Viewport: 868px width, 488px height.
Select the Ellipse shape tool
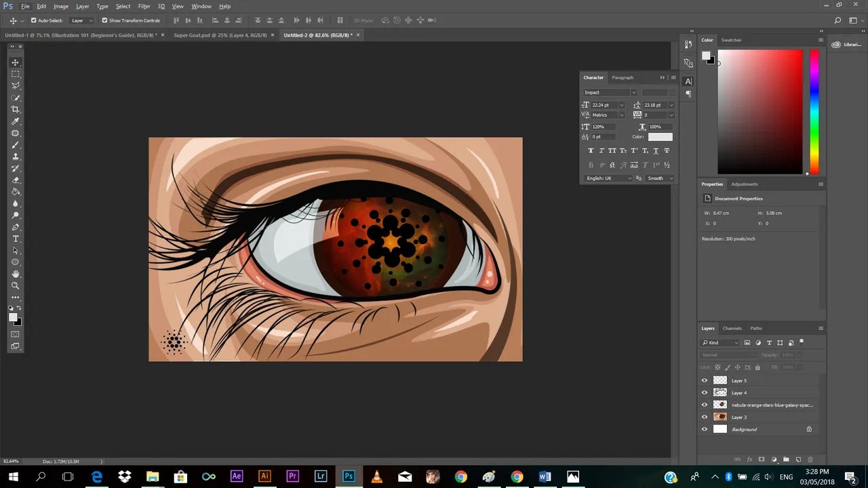(15, 262)
